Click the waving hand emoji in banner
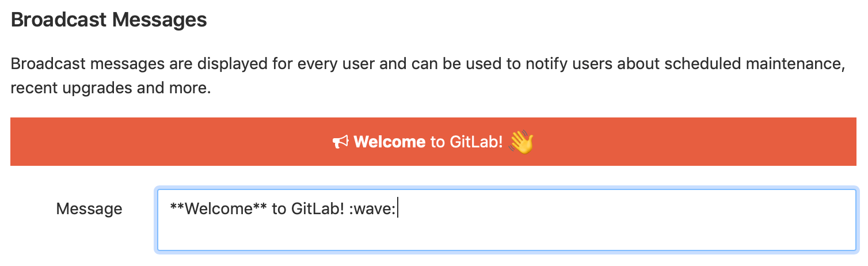 (521, 142)
